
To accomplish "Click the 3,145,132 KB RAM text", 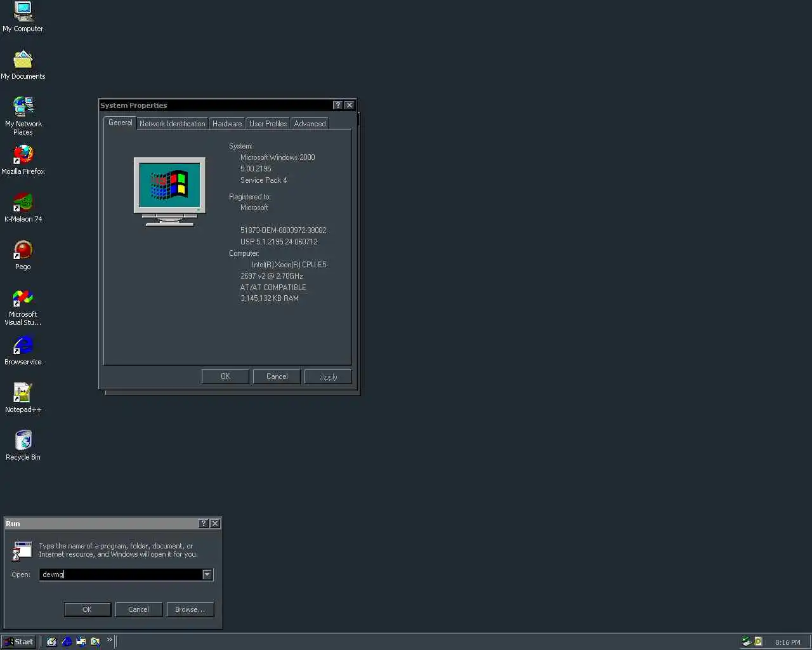I will tap(269, 298).
